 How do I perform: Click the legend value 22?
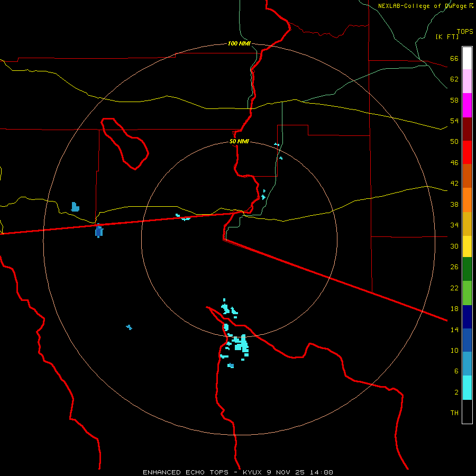pos(454,288)
